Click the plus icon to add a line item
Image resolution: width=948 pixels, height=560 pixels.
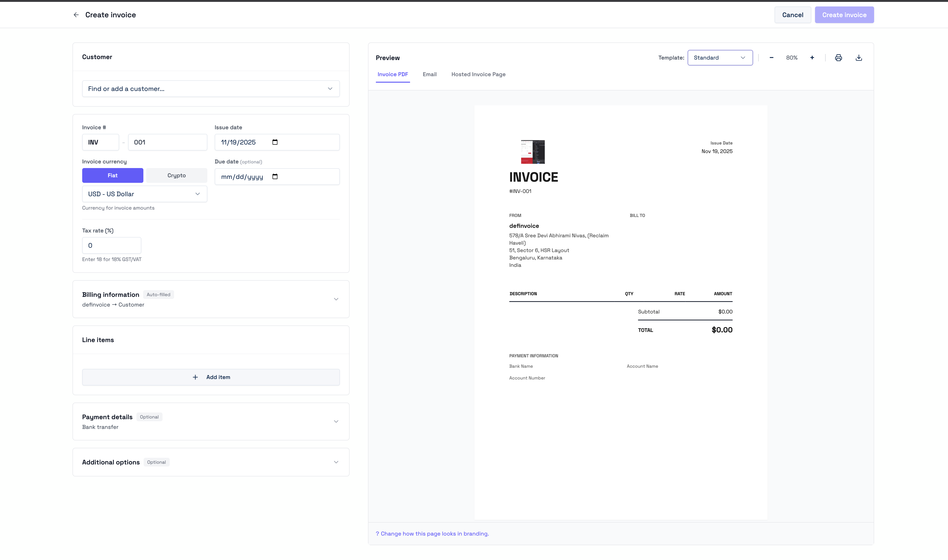point(196,377)
